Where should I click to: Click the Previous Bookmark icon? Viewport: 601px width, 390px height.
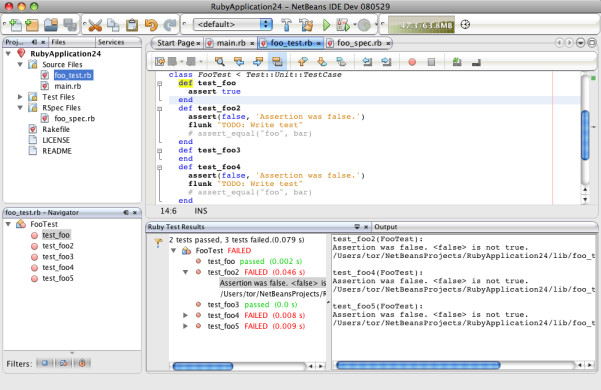coord(303,62)
